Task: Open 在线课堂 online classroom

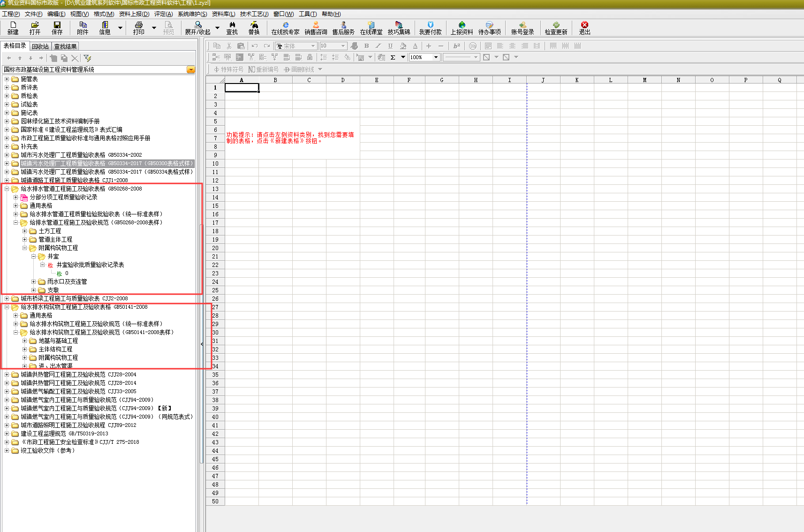Action: coord(371,28)
